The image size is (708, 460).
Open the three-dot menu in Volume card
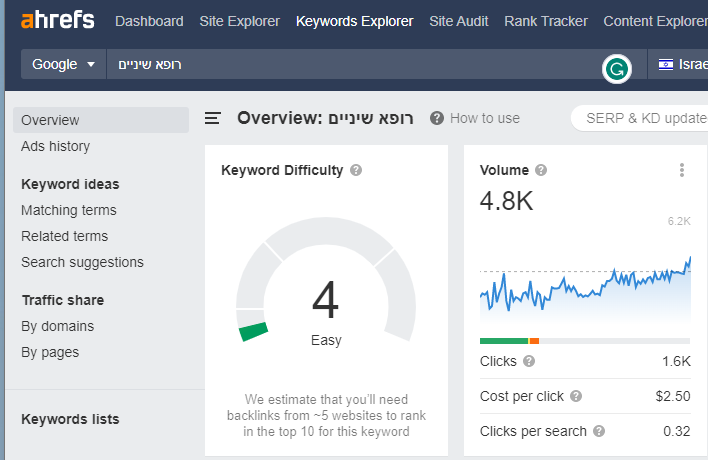[682, 170]
